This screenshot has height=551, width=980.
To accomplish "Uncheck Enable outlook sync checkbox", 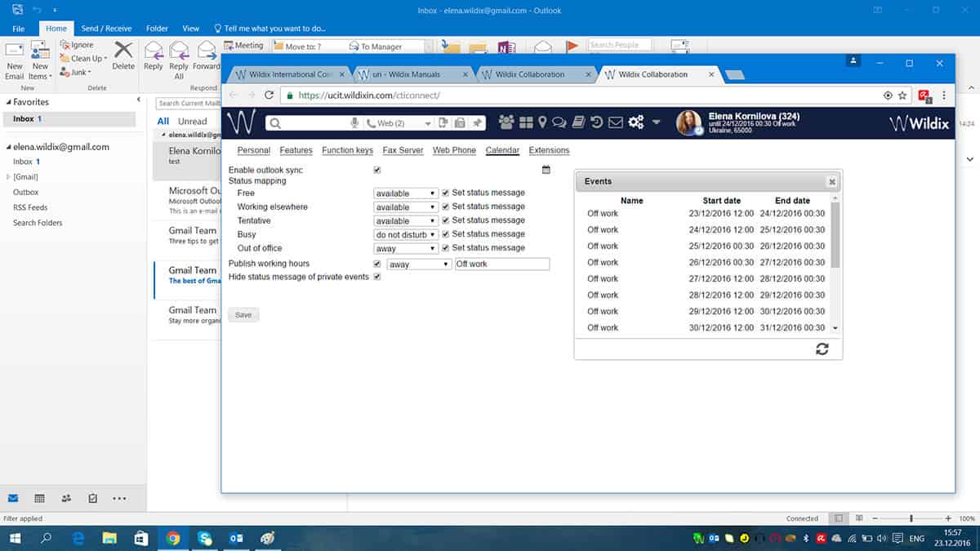I will coord(377,170).
